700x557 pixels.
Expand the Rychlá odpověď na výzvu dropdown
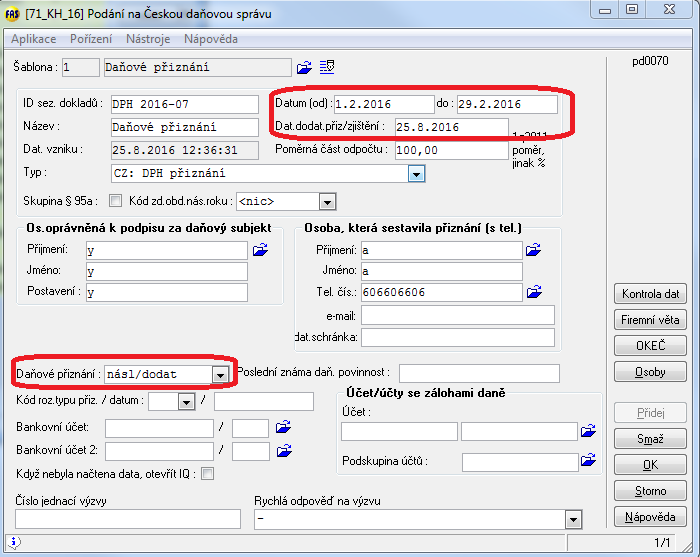coord(572,519)
